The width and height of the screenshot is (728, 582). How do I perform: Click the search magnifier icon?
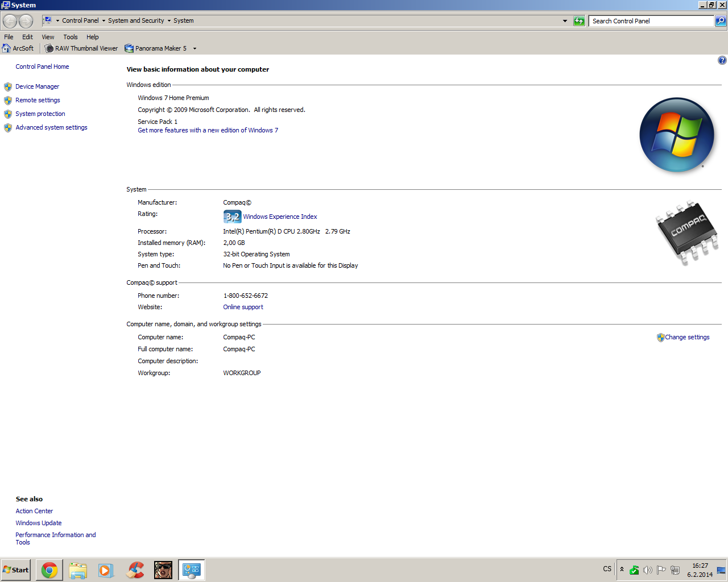pyautogui.click(x=721, y=21)
